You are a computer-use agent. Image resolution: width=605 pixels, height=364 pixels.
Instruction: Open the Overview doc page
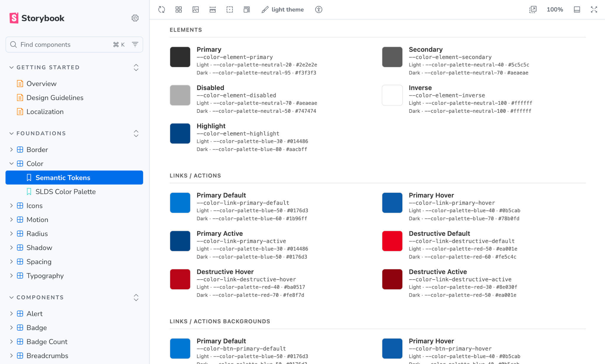click(x=41, y=84)
